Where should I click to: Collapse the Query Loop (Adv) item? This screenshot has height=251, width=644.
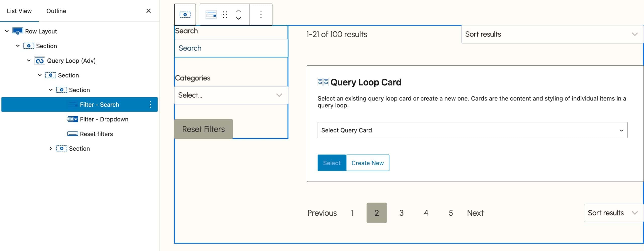[29, 60]
